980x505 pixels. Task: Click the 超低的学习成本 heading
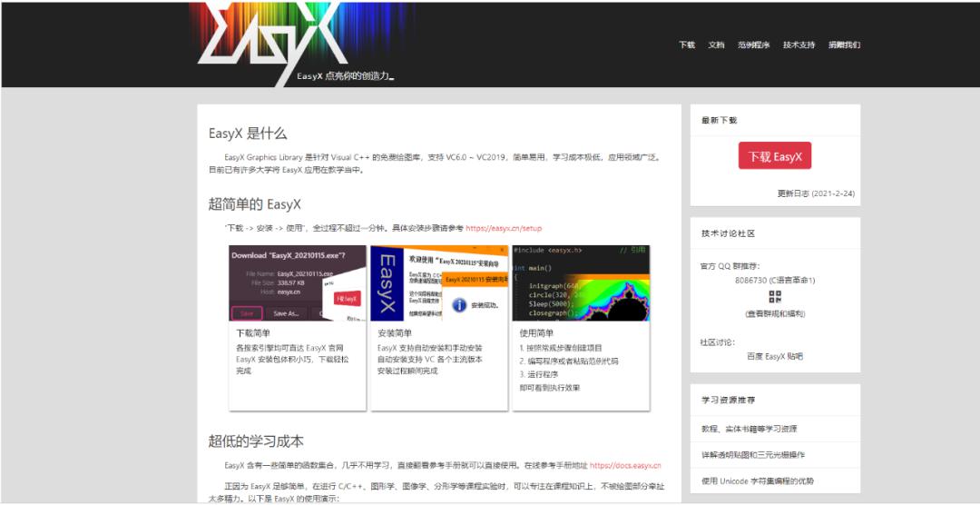tap(256, 441)
